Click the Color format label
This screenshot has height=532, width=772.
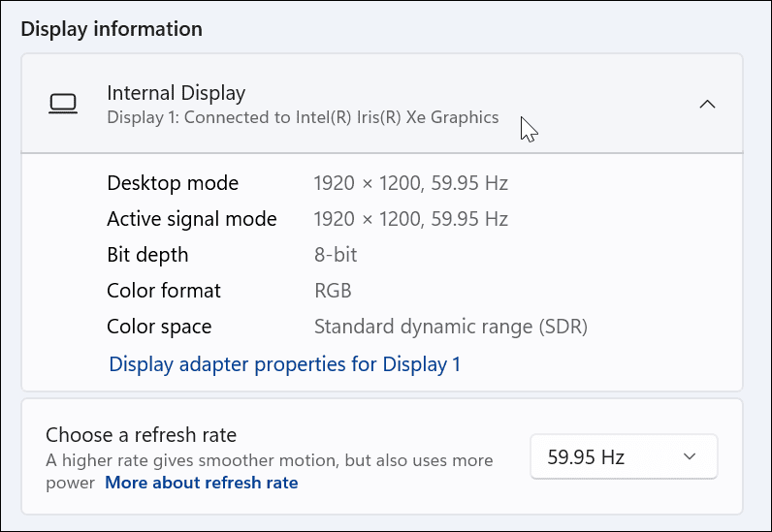[x=164, y=291]
